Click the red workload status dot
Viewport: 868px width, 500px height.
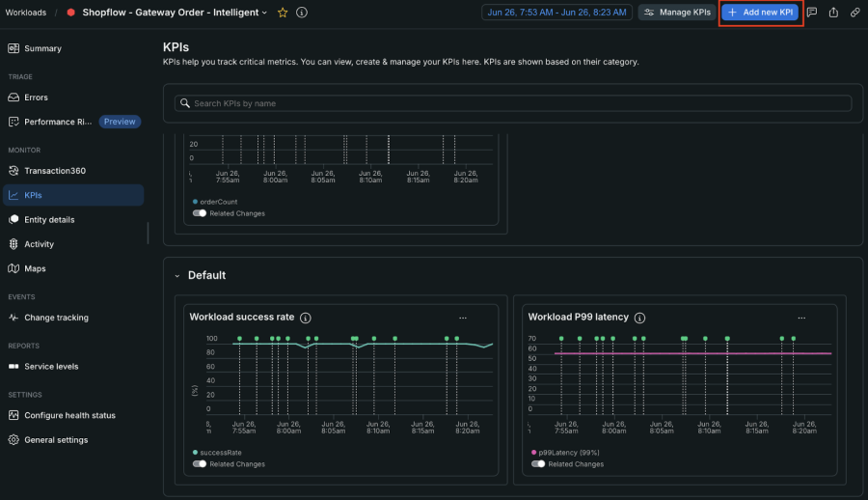tap(70, 13)
